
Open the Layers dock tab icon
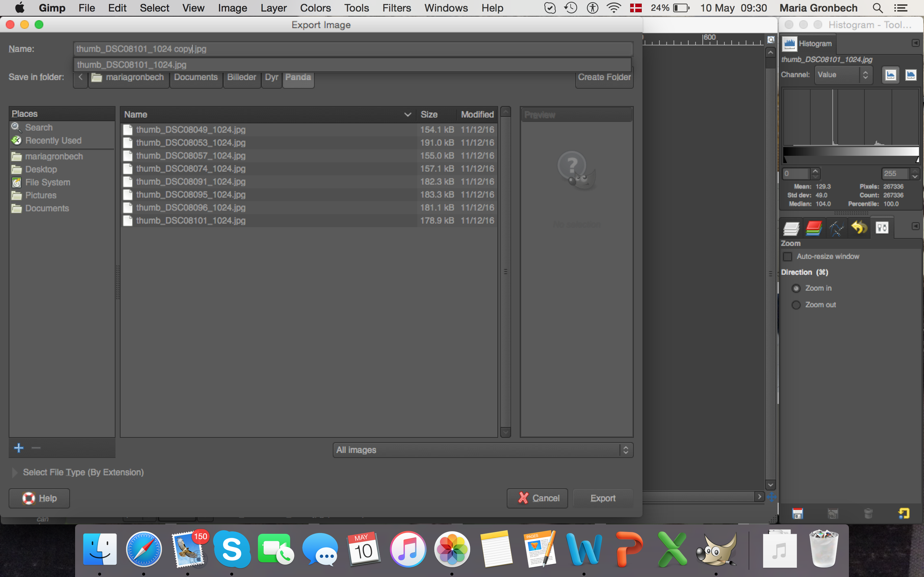tap(791, 228)
